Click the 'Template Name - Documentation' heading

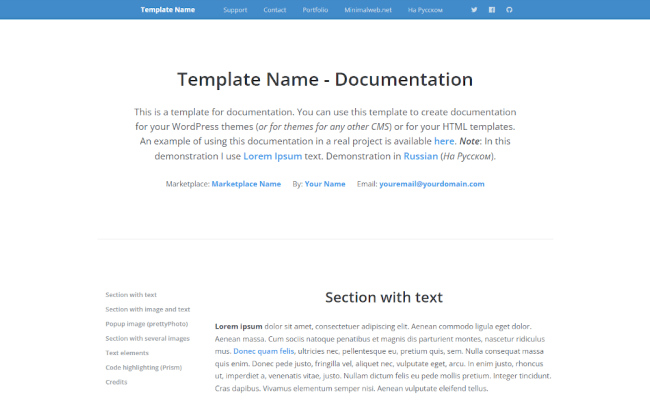tap(325, 80)
